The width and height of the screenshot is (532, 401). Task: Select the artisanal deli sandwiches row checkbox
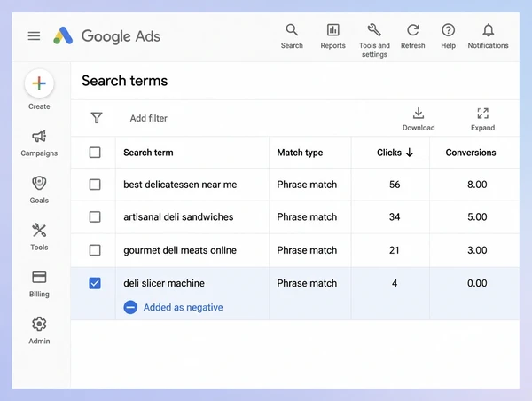pyautogui.click(x=95, y=217)
